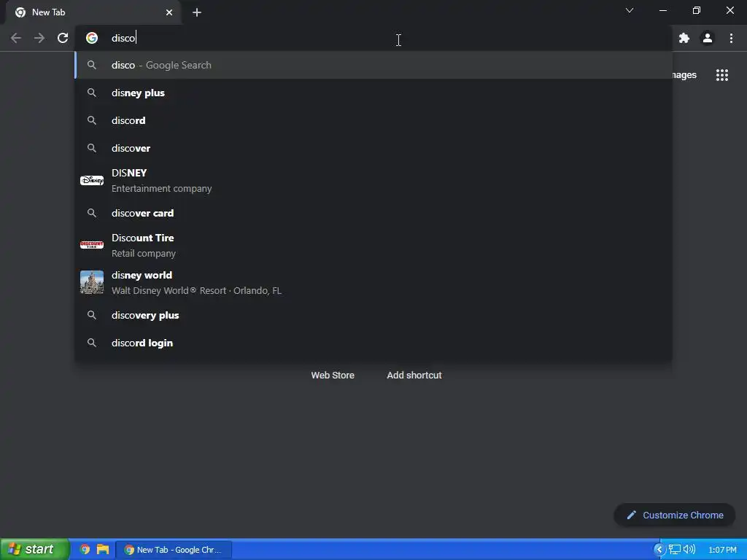This screenshot has height=560, width=747.
Task: Click the Disney World castle thumbnail
Action: coord(92,282)
